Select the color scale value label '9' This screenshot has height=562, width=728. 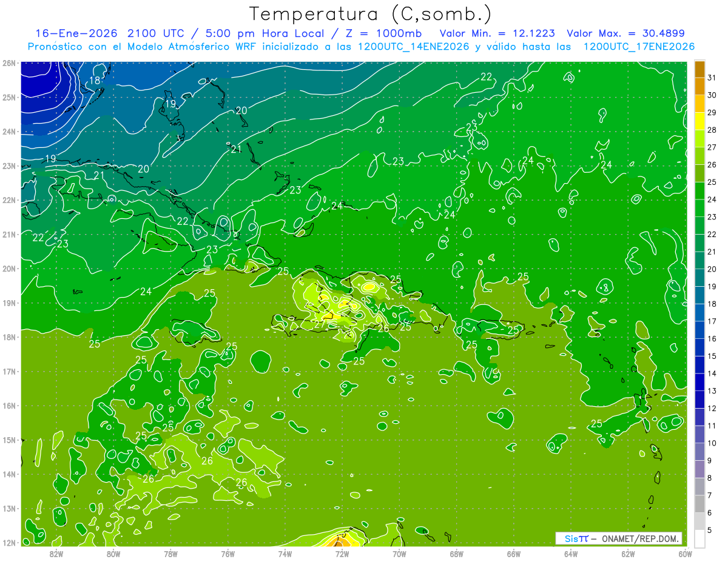tap(710, 460)
